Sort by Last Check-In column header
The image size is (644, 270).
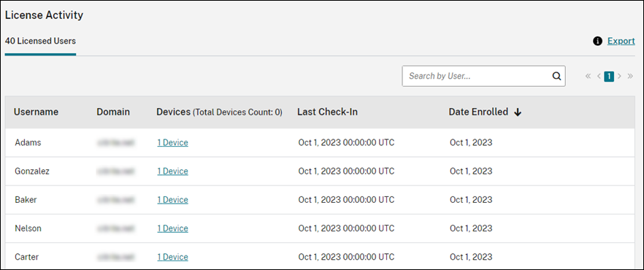pos(327,112)
